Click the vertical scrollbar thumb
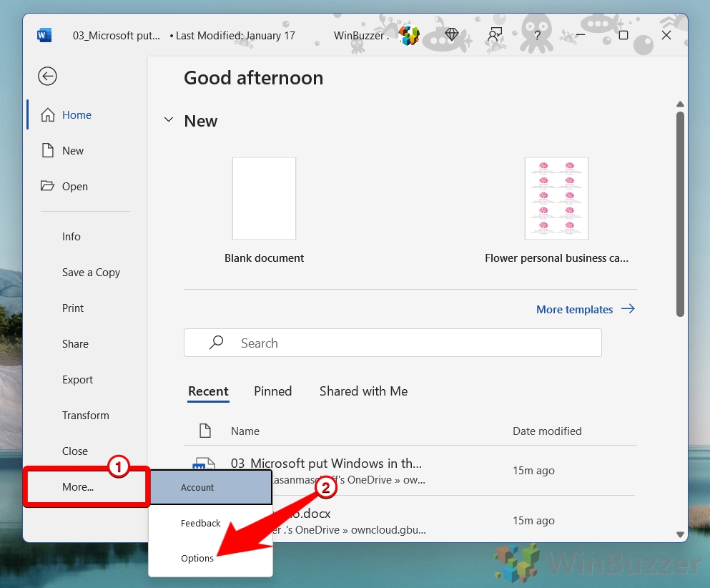The height and width of the screenshot is (588, 710). (680, 214)
